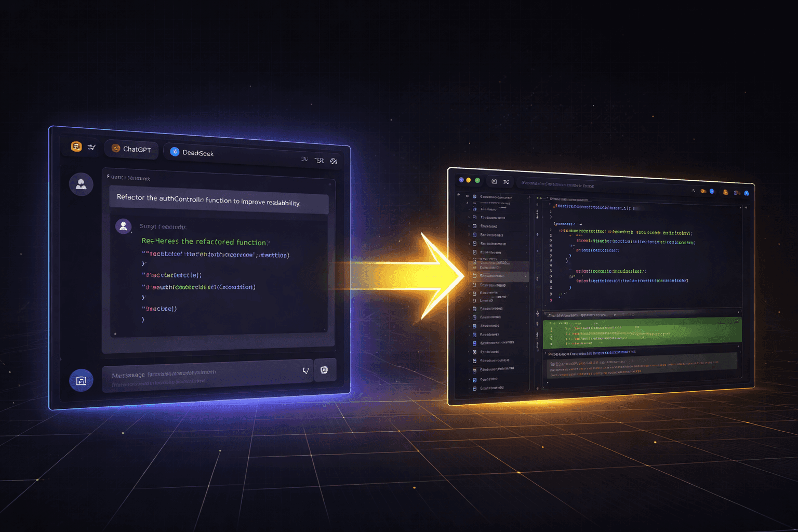
Task: Switch to the DeadSeek tab
Action: (192, 152)
